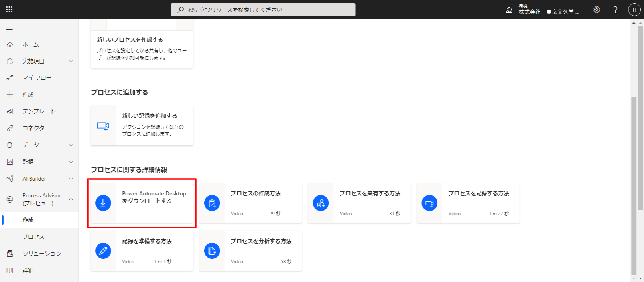Open テンプレート in the sidebar
This screenshot has height=282, width=644.
click(39, 111)
